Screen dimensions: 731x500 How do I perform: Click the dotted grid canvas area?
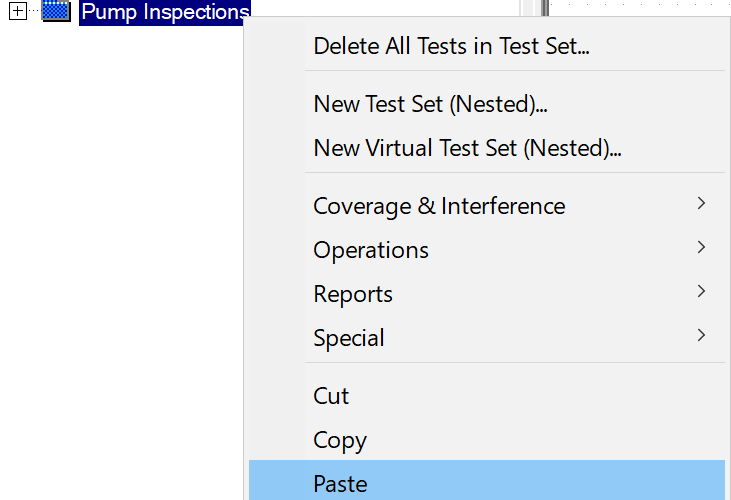tap(640, 7)
